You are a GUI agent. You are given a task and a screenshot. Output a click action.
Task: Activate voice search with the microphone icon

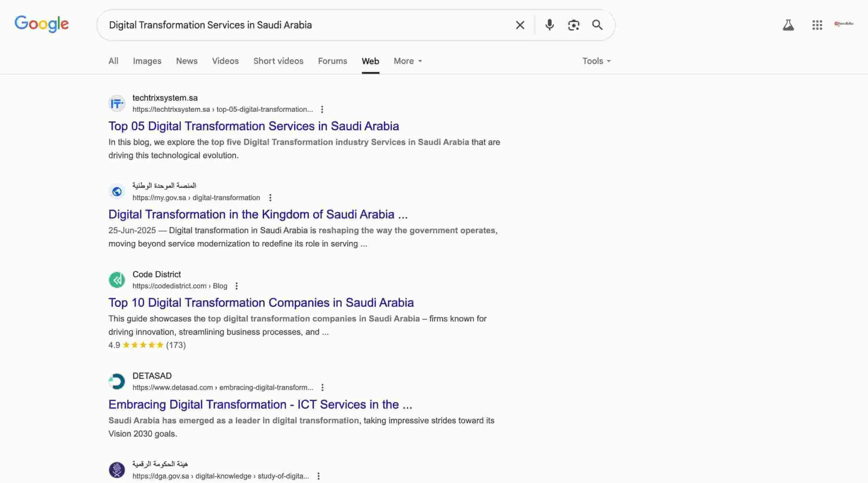click(x=549, y=25)
